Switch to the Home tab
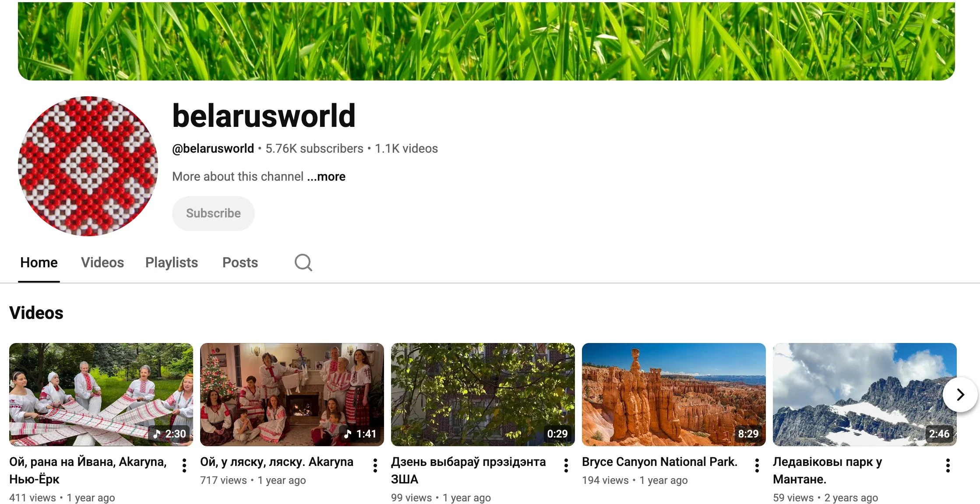Image resolution: width=980 pixels, height=504 pixels. [x=39, y=262]
